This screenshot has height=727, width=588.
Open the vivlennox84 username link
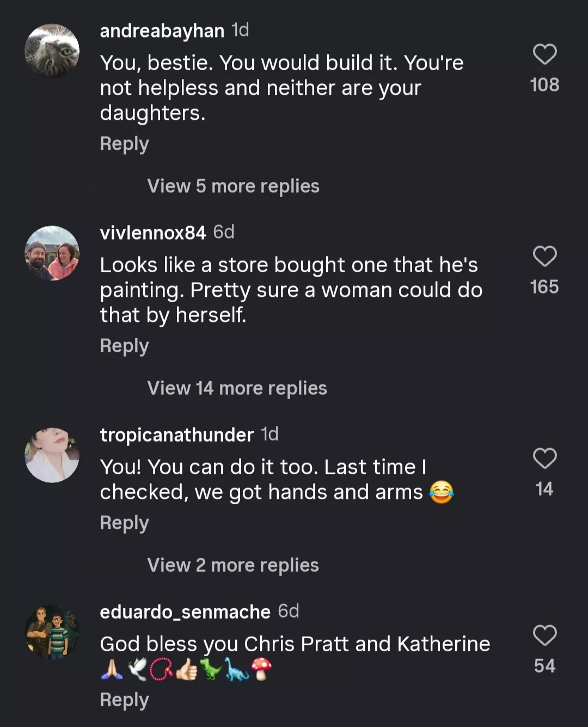click(x=153, y=233)
